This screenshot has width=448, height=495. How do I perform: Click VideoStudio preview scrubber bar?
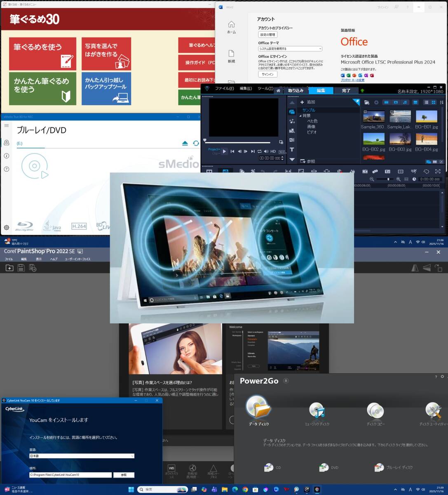tap(238, 143)
